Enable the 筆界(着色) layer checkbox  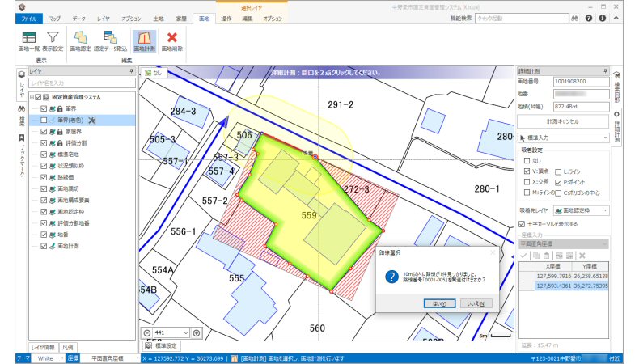pyautogui.click(x=45, y=120)
